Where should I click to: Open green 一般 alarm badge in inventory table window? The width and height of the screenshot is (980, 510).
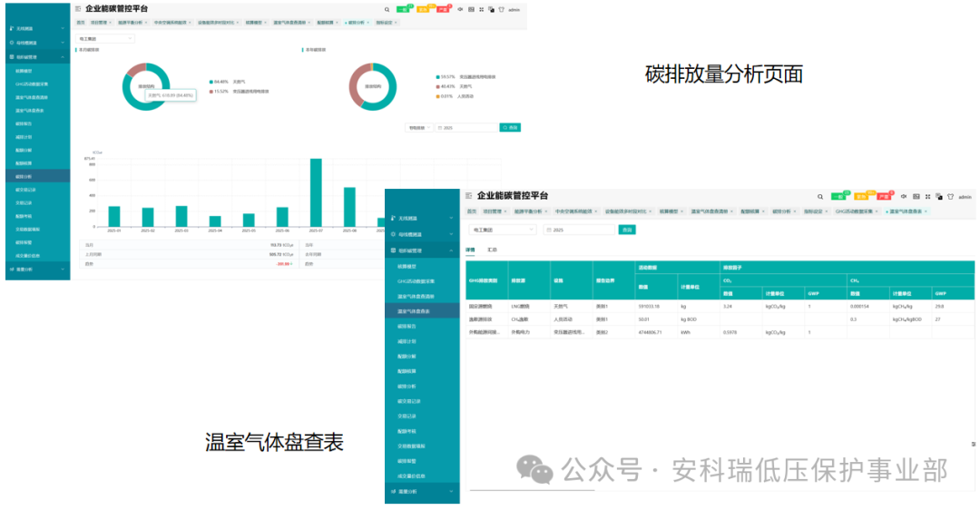(x=840, y=196)
